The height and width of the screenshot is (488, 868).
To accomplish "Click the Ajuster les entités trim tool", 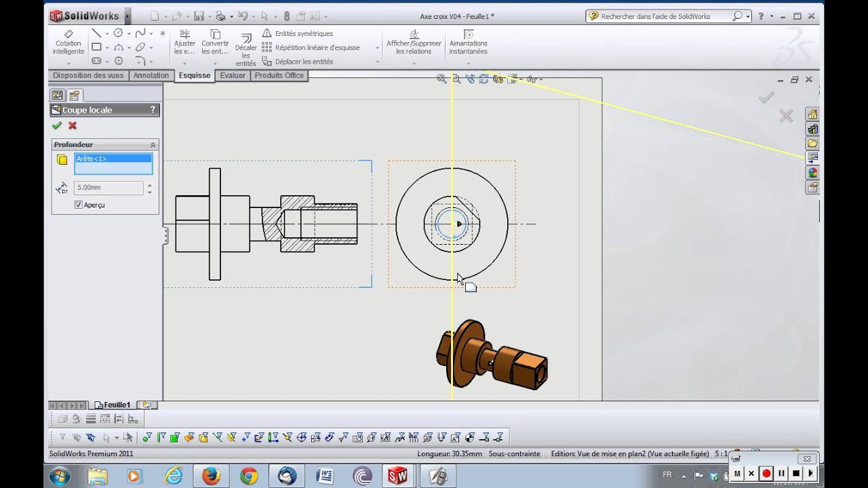I will [184, 42].
